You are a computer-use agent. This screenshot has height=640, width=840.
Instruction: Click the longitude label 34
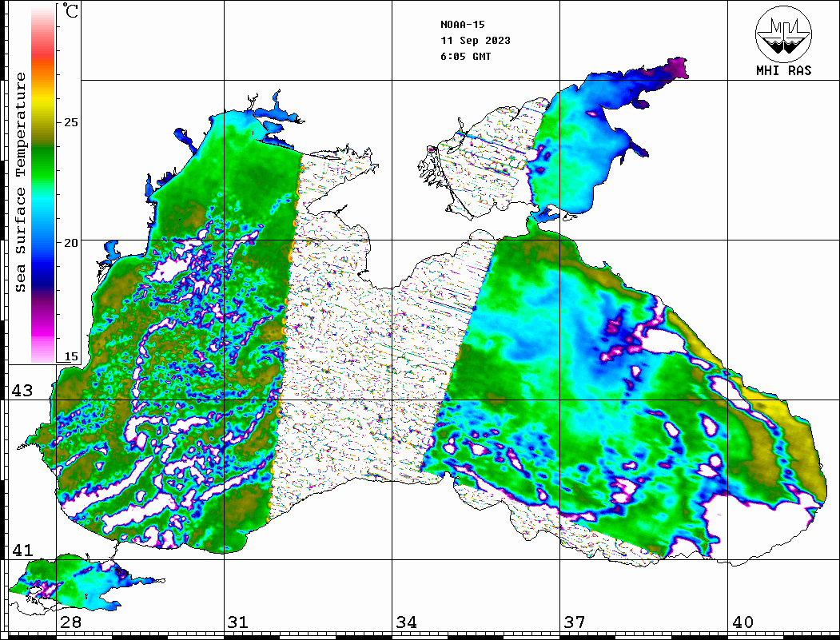tap(407, 622)
